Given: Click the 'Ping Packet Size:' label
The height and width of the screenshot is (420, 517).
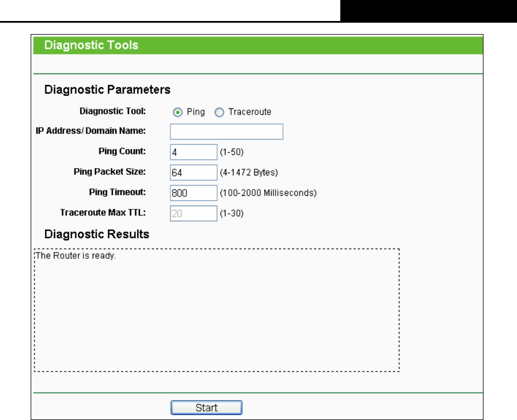Looking at the screenshot, I should [110, 171].
